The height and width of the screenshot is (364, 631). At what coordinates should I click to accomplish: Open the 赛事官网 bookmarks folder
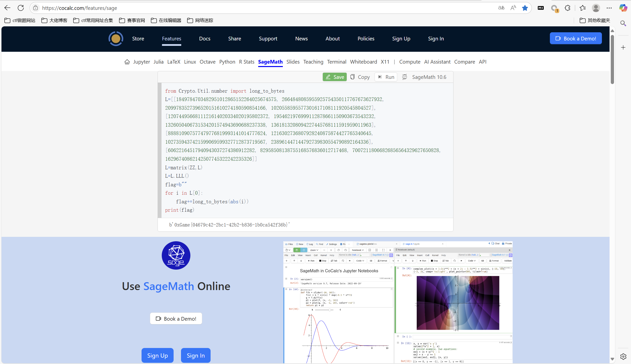coord(132,20)
